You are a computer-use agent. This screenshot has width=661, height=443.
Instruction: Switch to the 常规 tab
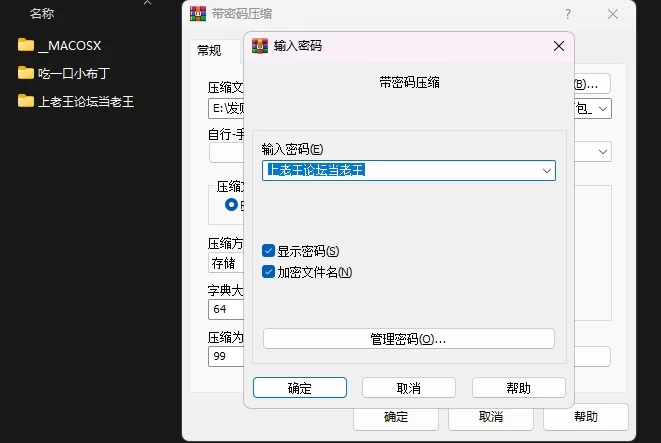(209, 51)
